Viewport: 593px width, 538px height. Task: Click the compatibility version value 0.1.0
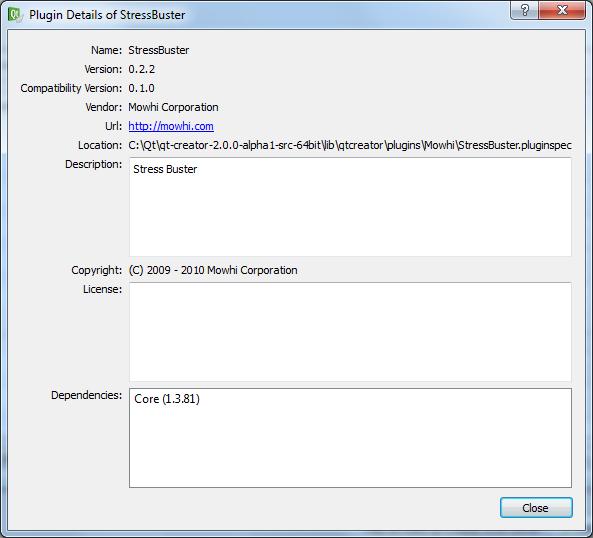click(141, 88)
